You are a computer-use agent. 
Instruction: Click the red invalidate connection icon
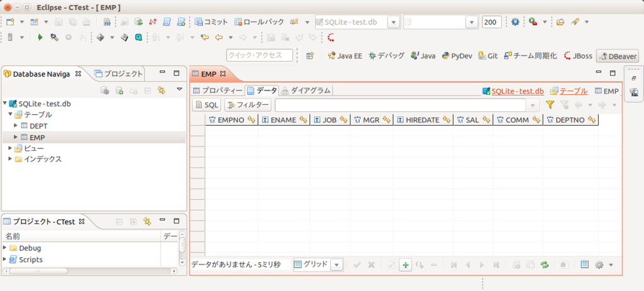153,22
